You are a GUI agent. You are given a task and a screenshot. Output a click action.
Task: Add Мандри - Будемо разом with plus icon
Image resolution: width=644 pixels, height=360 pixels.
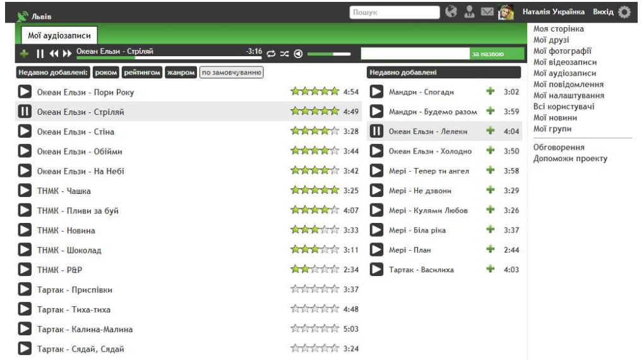tap(491, 111)
